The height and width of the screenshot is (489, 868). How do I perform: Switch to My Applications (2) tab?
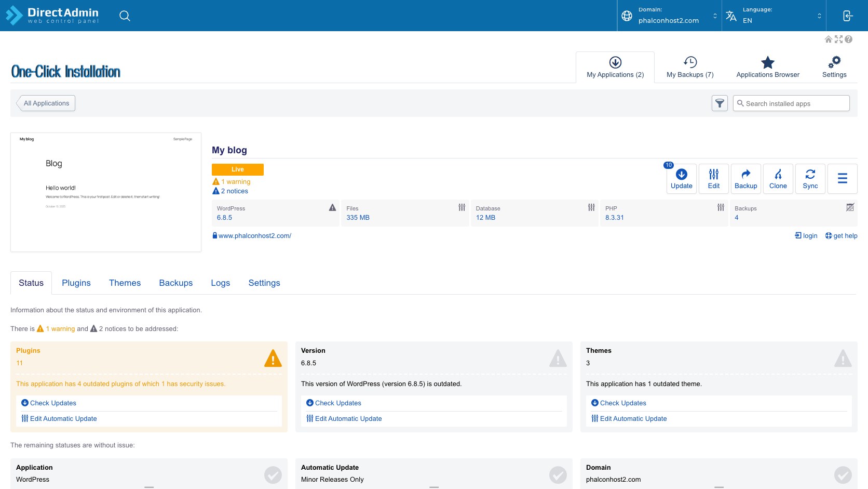pos(615,68)
